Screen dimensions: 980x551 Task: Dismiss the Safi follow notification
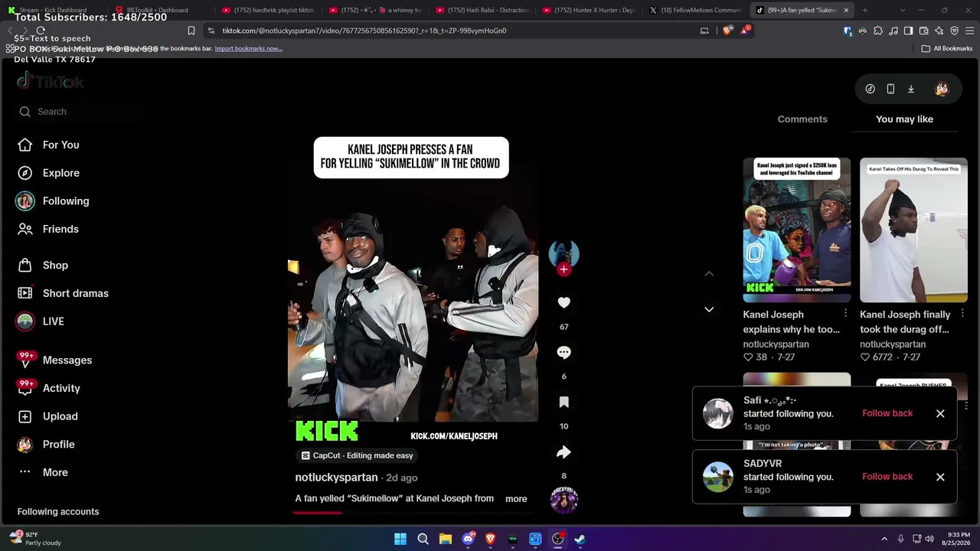[940, 413]
